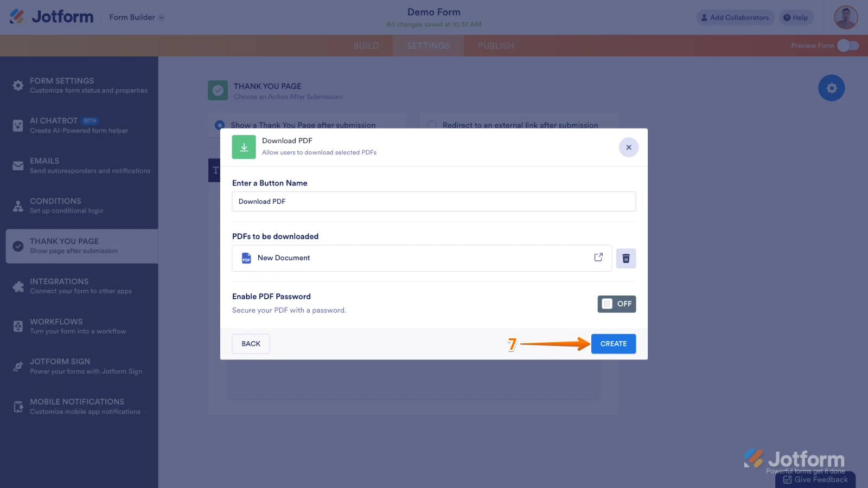Switch to the PUBLISH tab
Viewport: 868px width, 488px height.
coord(496,46)
